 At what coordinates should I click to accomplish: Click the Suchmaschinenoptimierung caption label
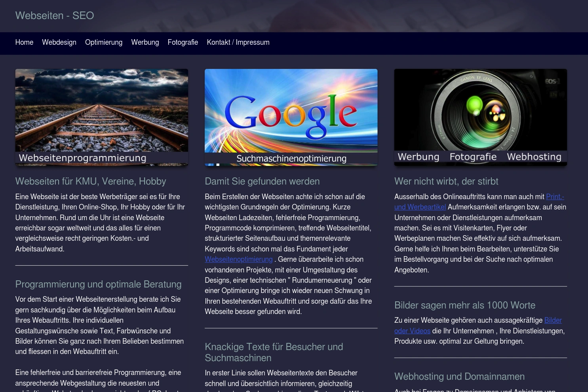pos(291,158)
